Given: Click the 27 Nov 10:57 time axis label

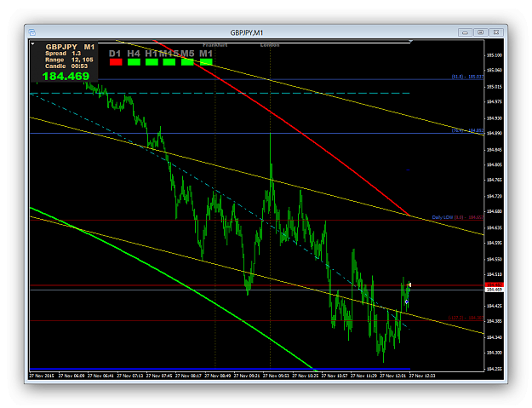Looking at the screenshot, I should 335,376.
